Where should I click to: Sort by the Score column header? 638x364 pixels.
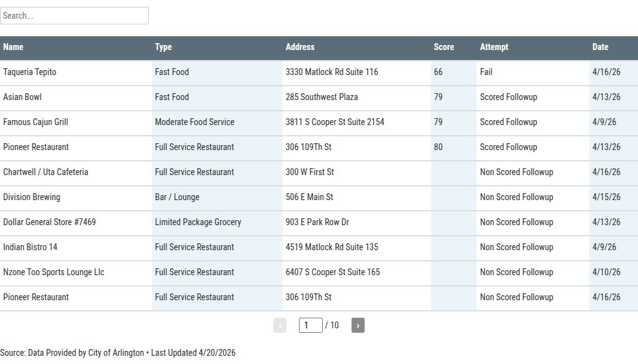click(x=443, y=47)
